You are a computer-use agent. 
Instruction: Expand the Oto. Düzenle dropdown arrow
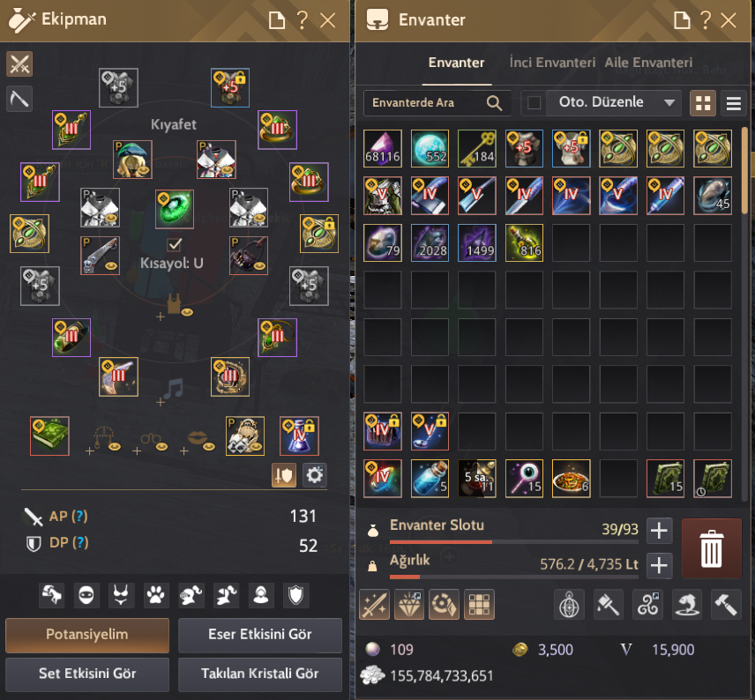click(x=669, y=102)
